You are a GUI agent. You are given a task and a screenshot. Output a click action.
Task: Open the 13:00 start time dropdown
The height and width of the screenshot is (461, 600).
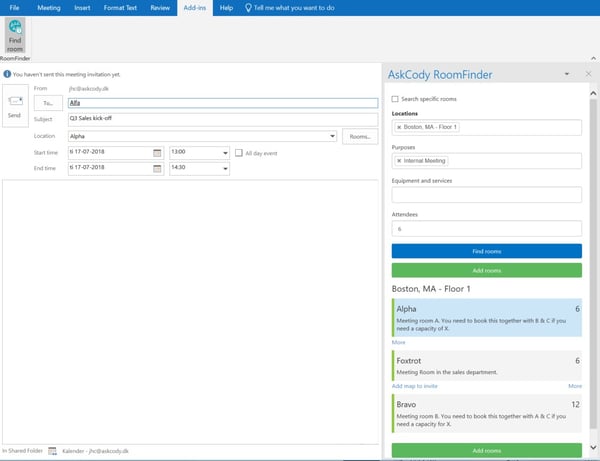(x=225, y=153)
